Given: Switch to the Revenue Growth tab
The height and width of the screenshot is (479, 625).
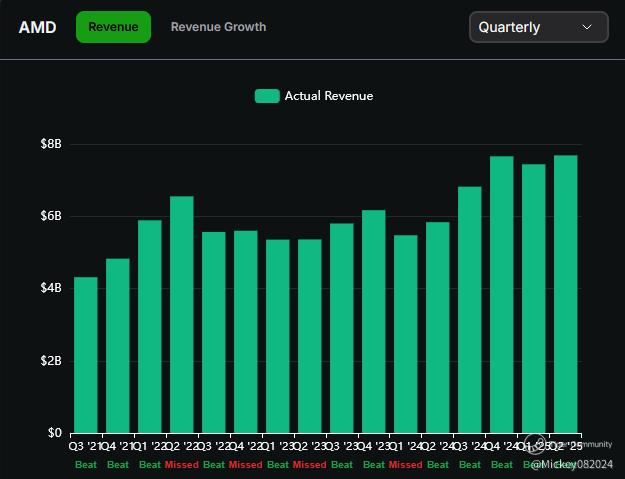Looking at the screenshot, I should (218, 27).
